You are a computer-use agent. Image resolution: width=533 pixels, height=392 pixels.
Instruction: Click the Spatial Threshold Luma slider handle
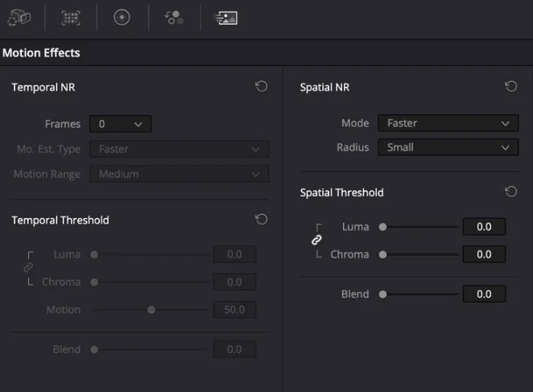pos(383,227)
